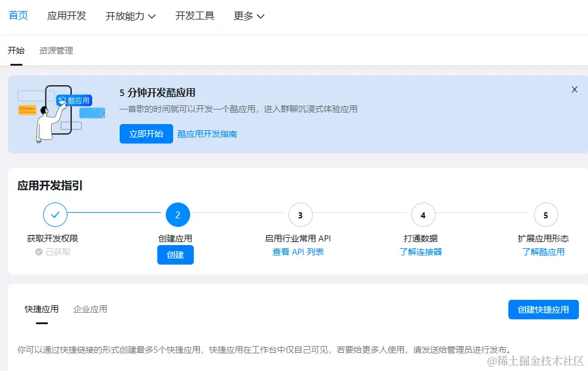The width and height of the screenshot is (588, 371).
Task: Click the 创建快捷应用 button
Action: point(544,310)
